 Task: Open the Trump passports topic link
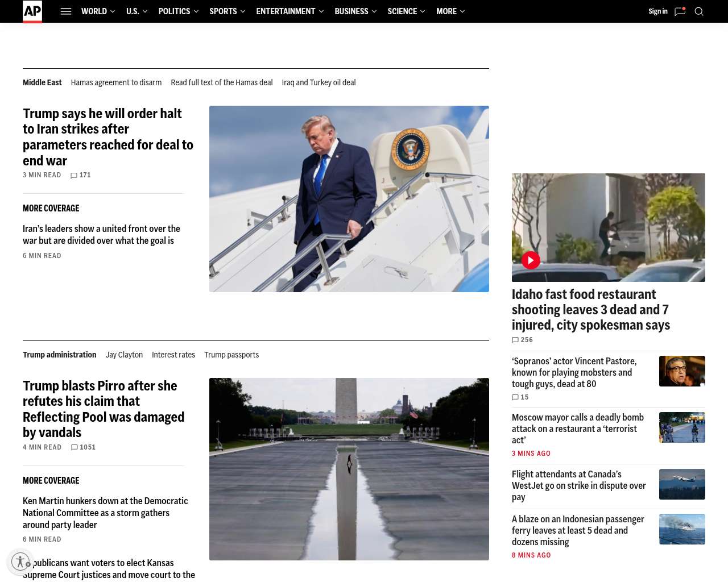pyautogui.click(x=231, y=355)
